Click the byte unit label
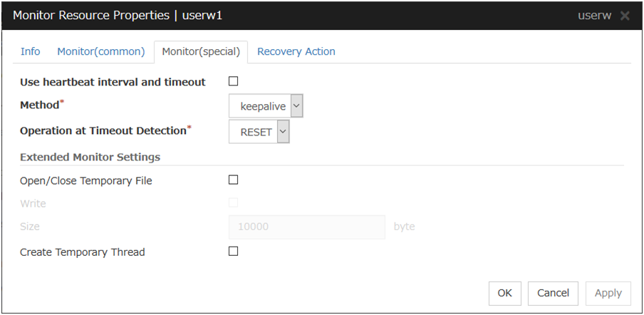 404,227
